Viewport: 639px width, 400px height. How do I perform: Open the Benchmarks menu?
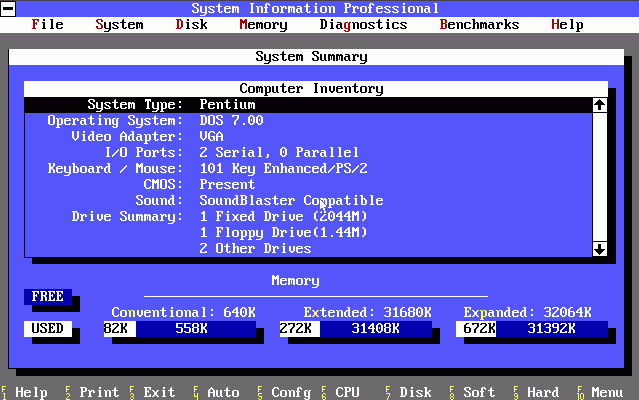click(x=479, y=24)
